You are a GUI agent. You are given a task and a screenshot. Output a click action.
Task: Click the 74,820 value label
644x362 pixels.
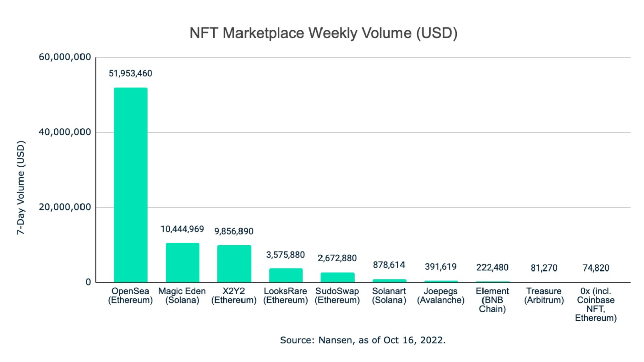[x=595, y=268]
